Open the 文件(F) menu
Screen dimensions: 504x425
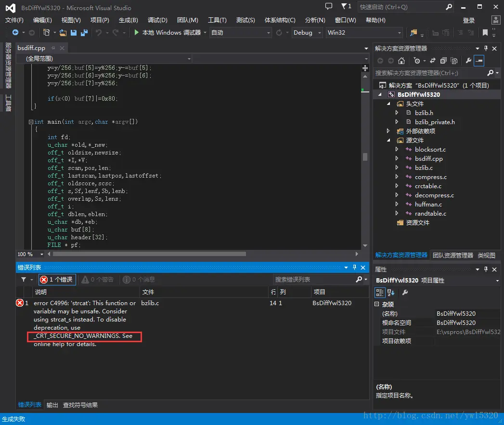[14, 20]
